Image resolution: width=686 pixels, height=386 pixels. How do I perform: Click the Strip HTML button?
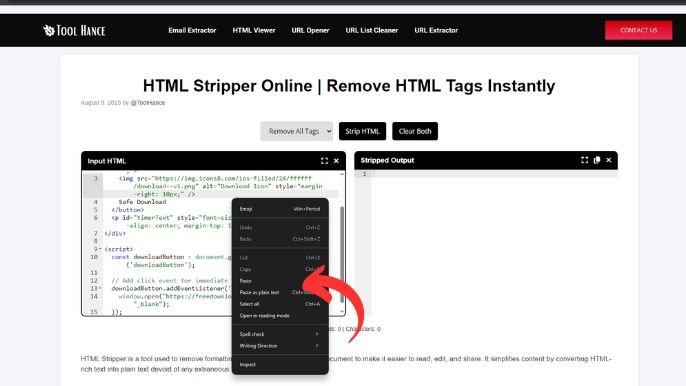(362, 131)
